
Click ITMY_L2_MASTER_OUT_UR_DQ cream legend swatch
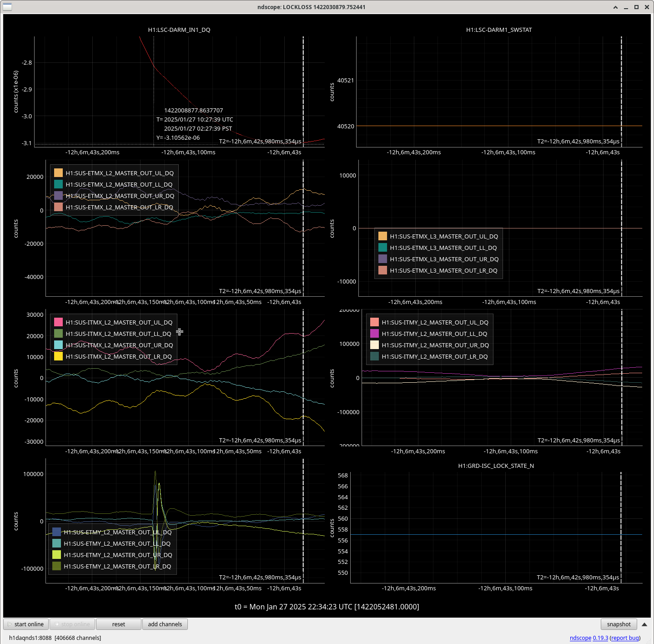[x=374, y=345]
